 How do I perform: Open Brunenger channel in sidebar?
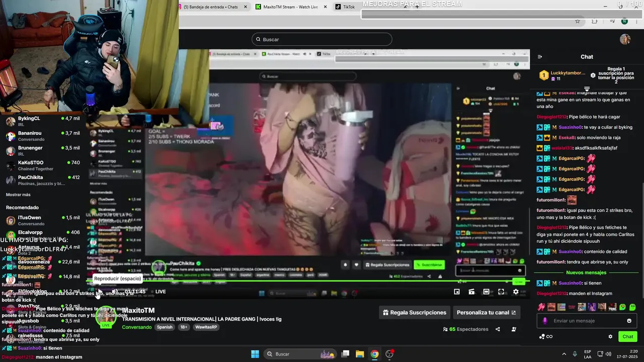coord(43,150)
